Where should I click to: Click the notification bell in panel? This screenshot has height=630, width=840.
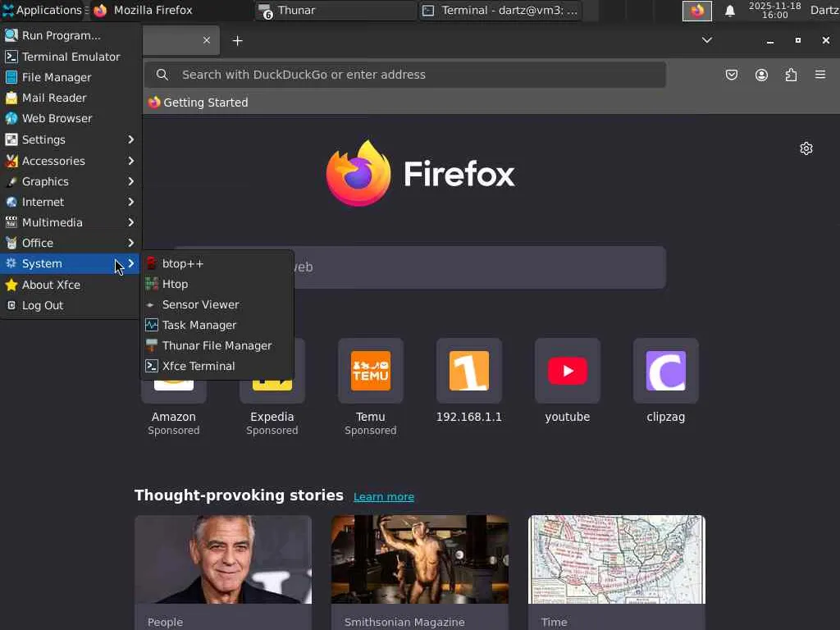[x=729, y=11]
